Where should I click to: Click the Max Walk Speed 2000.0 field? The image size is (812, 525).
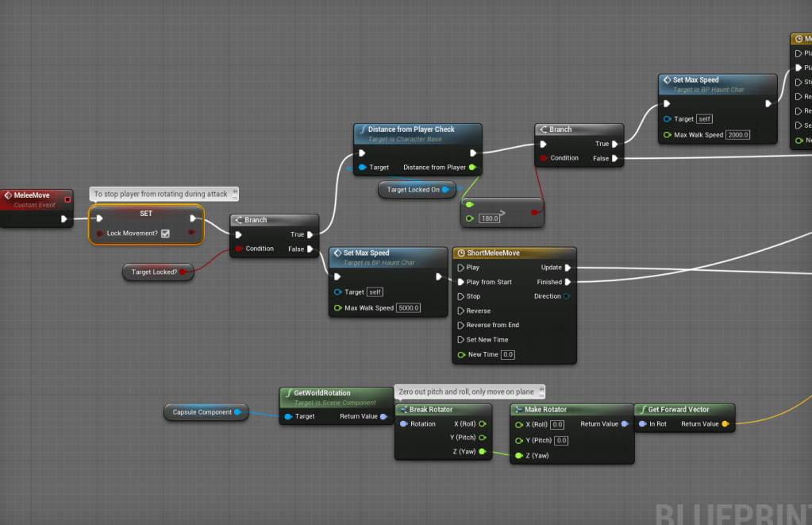click(738, 135)
